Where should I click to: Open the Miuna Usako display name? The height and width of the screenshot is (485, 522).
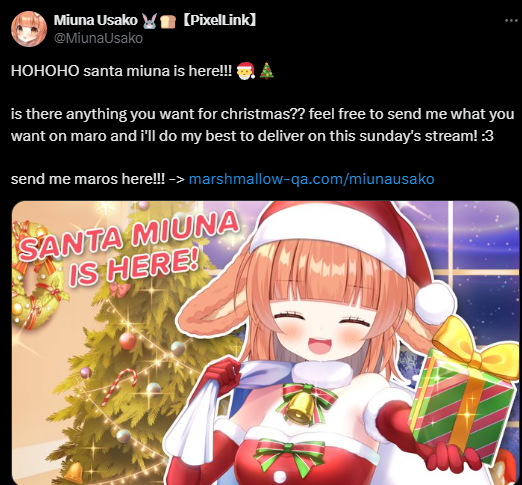coord(96,20)
